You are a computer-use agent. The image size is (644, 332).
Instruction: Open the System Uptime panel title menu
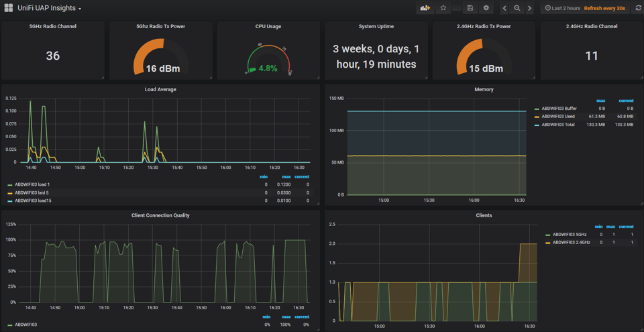376,26
